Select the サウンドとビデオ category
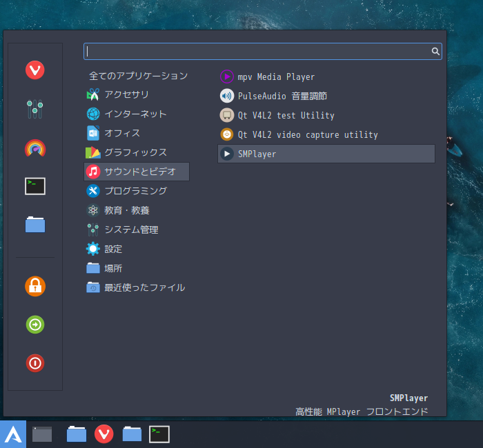The height and width of the screenshot is (448, 483). tap(137, 172)
